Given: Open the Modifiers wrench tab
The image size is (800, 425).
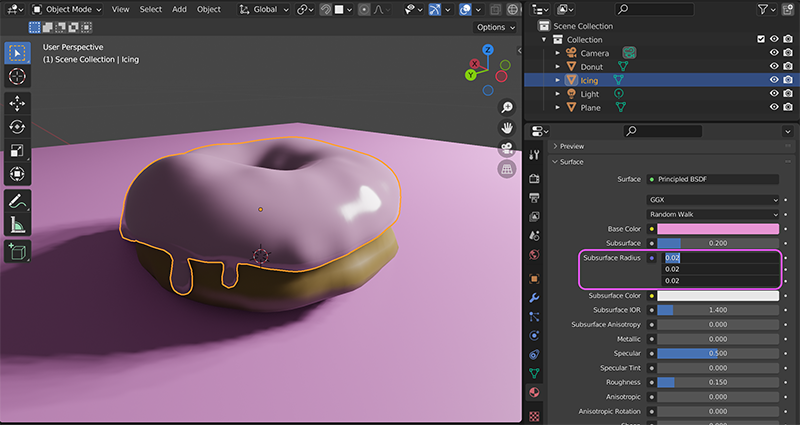Looking at the screenshot, I should (534, 297).
